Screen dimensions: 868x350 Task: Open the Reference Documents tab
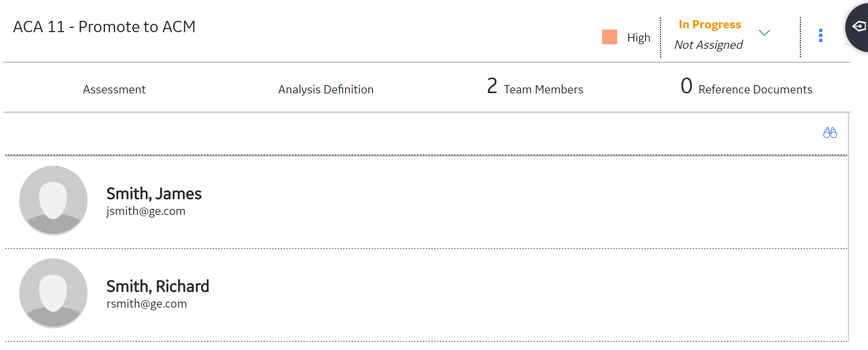tap(755, 90)
